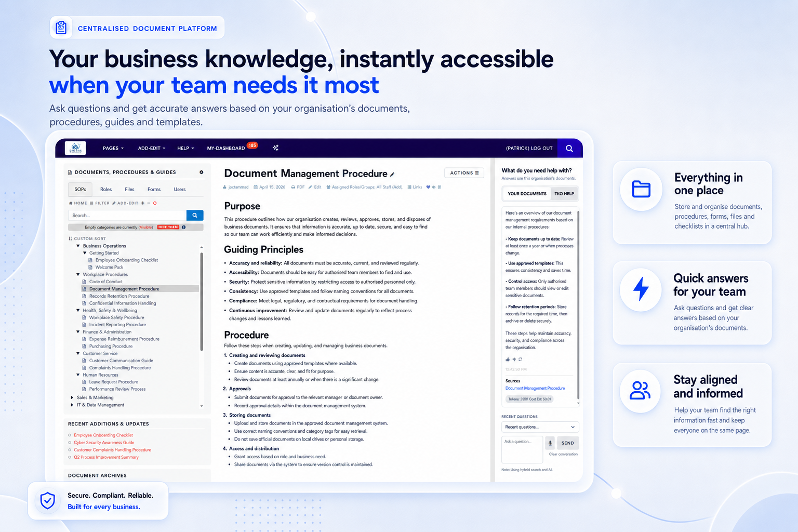
Task: Open the Pages menu in navbar
Action: click(x=113, y=148)
